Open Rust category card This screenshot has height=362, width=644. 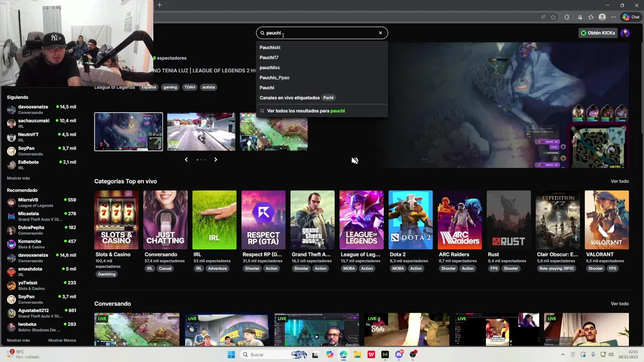(509, 220)
